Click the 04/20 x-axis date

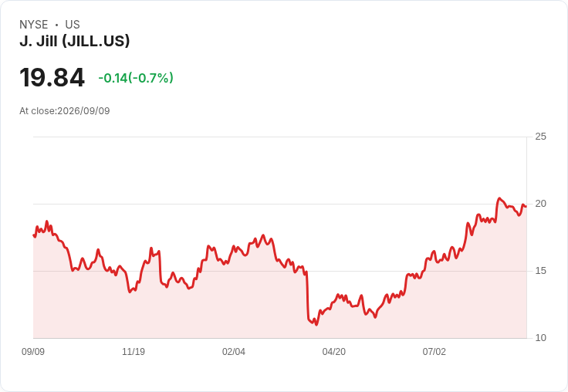[x=333, y=352]
